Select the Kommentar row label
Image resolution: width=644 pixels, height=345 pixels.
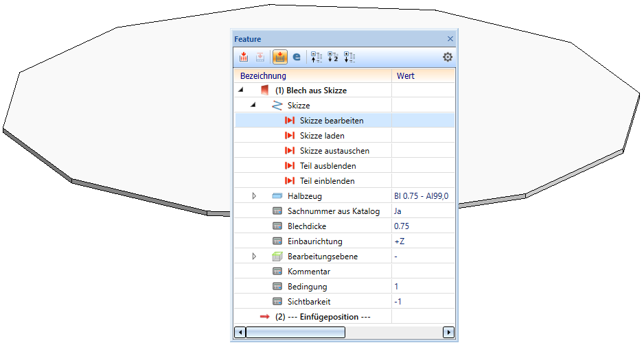coord(309,272)
